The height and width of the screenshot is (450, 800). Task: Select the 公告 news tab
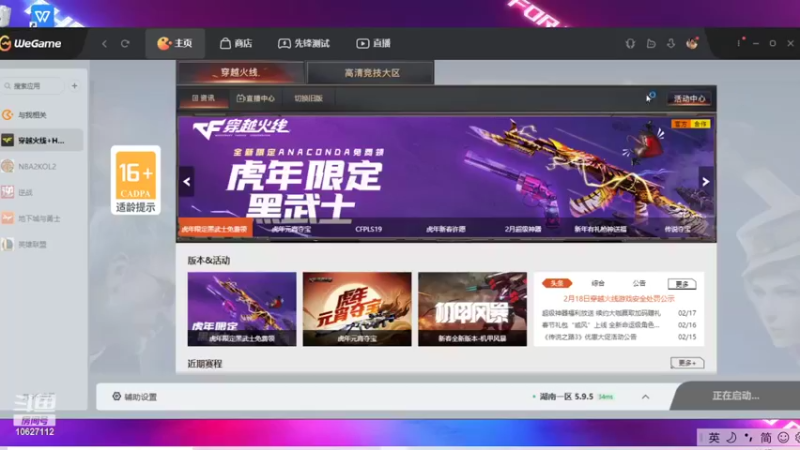point(639,283)
